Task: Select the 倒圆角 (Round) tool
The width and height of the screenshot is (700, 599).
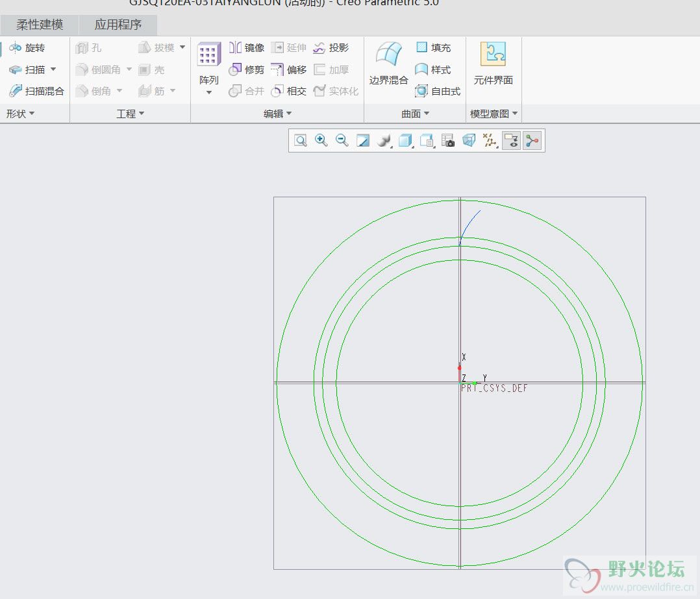Action: click(98, 69)
